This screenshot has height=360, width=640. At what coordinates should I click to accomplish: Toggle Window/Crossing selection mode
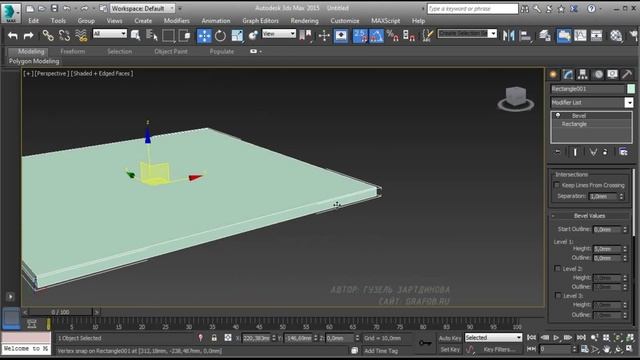185,36
